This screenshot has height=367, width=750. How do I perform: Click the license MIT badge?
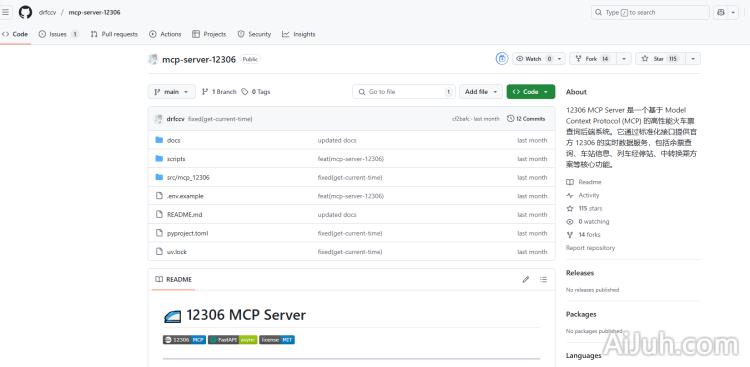[277, 340]
